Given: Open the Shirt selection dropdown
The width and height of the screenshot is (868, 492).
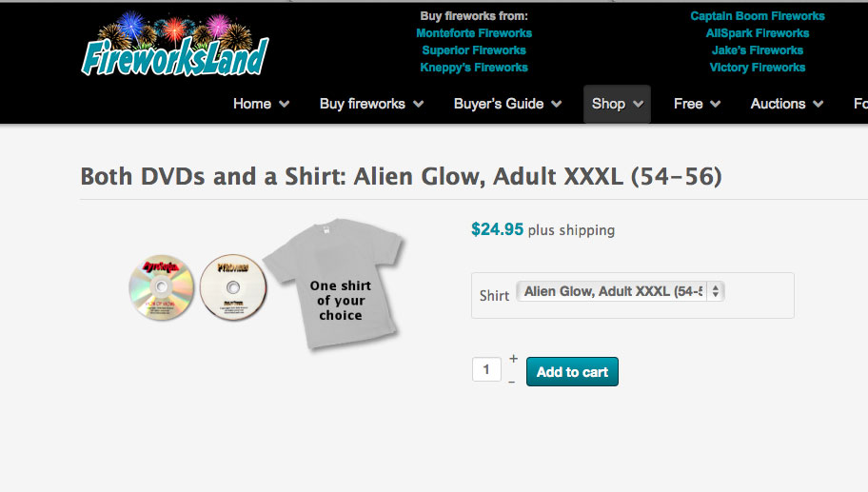Looking at the screenshot, I should [620, 292].
